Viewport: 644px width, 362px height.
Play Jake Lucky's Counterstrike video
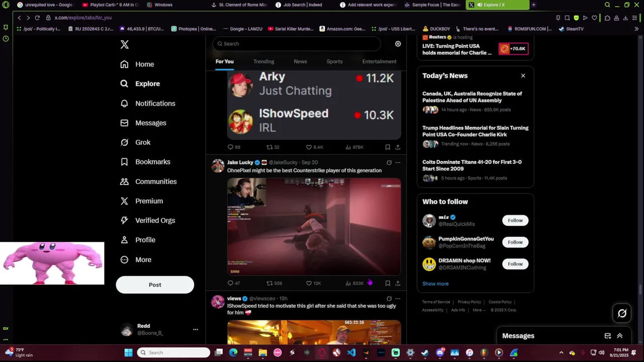pos(314,227)
